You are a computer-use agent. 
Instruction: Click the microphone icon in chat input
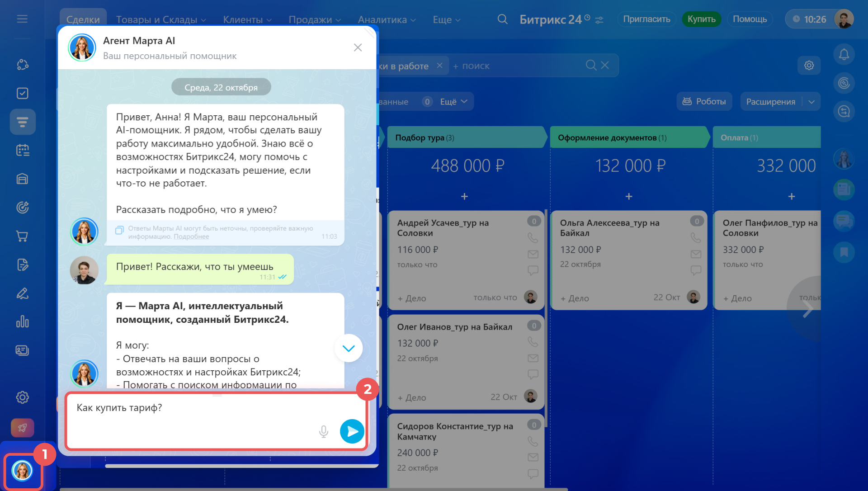pos(323,431)
